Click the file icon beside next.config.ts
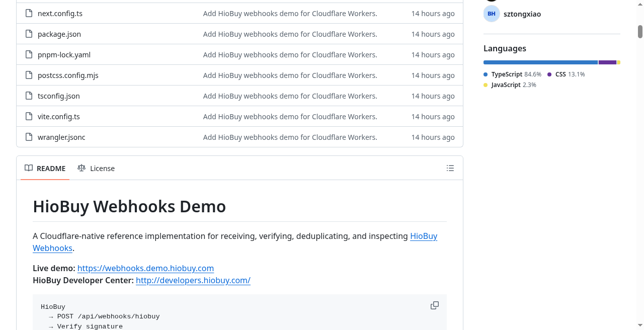The height and width of the screenshot is (330, 644). 29,14
